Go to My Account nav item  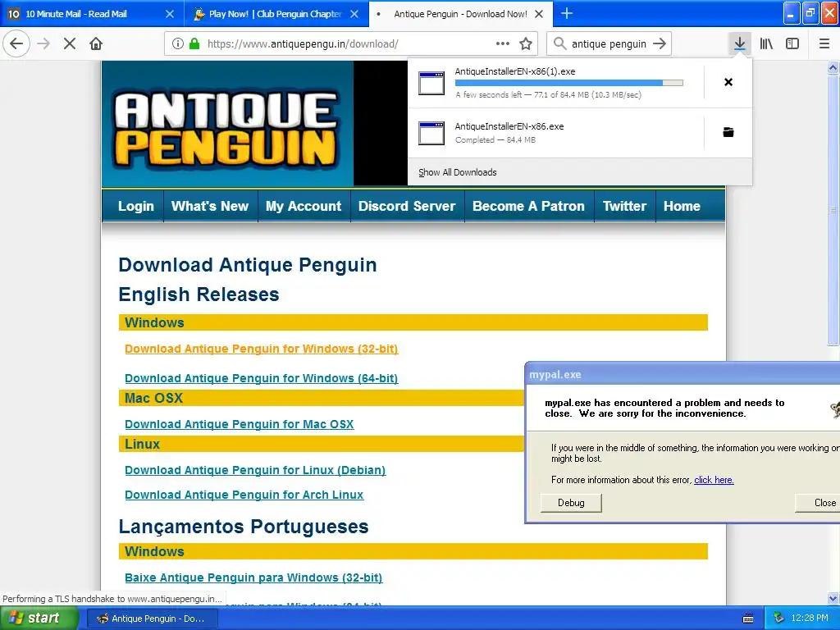coord(304,206)
